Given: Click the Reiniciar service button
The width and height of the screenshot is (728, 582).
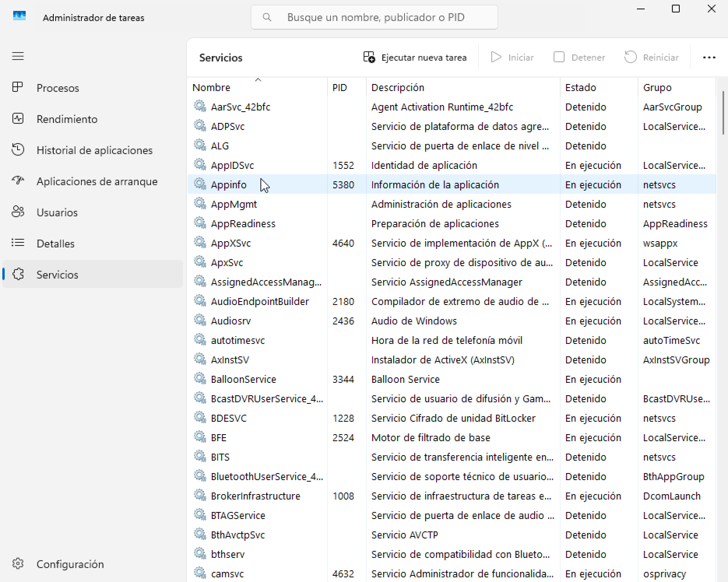Looking at the screenshot, I should pos(652,58).
